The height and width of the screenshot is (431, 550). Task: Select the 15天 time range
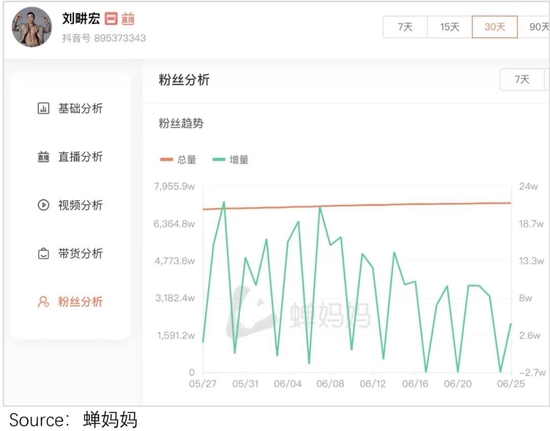point(450,27)
